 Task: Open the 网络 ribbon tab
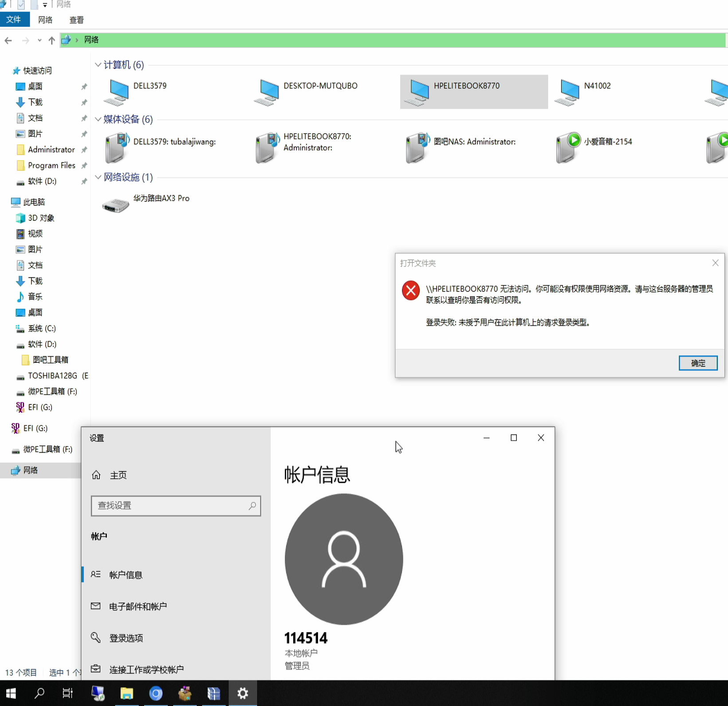click(x=45, y=20)
